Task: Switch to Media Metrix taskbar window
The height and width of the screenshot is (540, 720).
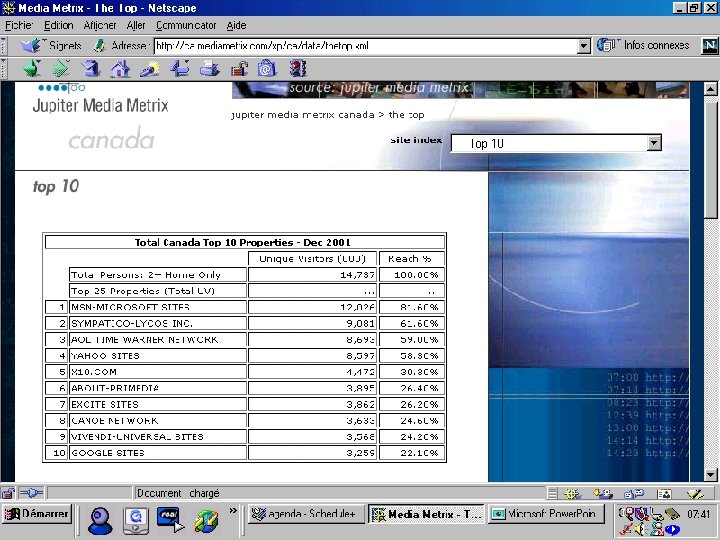Action: (x=426, y=514)
